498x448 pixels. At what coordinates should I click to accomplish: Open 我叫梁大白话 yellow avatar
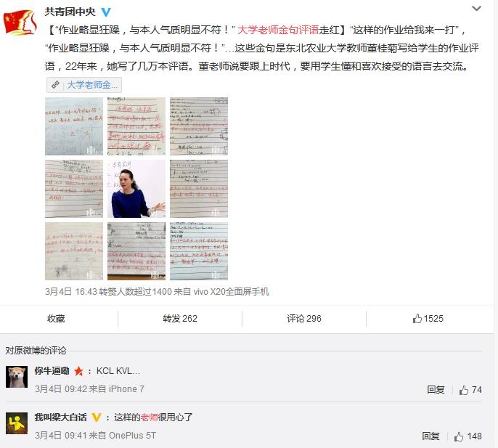(x=17, y=423)
